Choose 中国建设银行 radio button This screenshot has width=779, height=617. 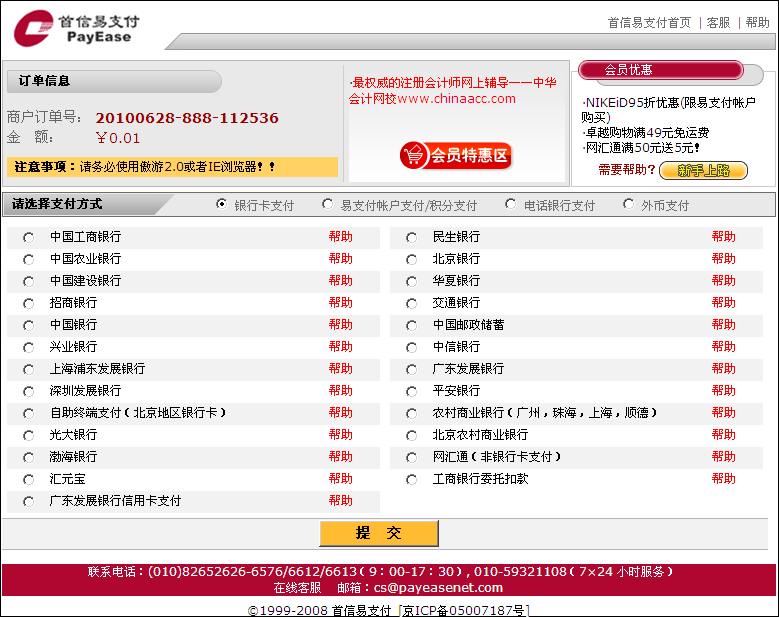pos(29,282)
